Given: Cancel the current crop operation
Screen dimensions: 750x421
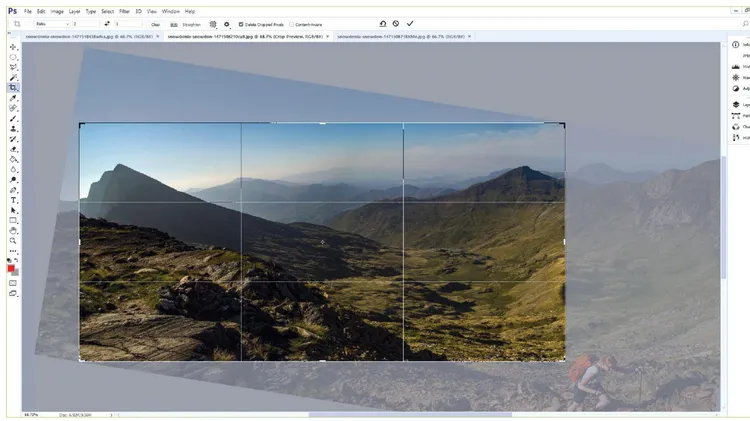Looking at the screenshot, I should (396, 23).
